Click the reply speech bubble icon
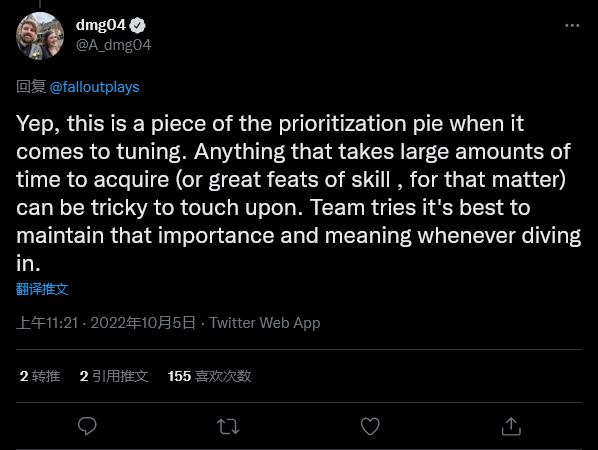The image size is (598, 450). point(87,426)
